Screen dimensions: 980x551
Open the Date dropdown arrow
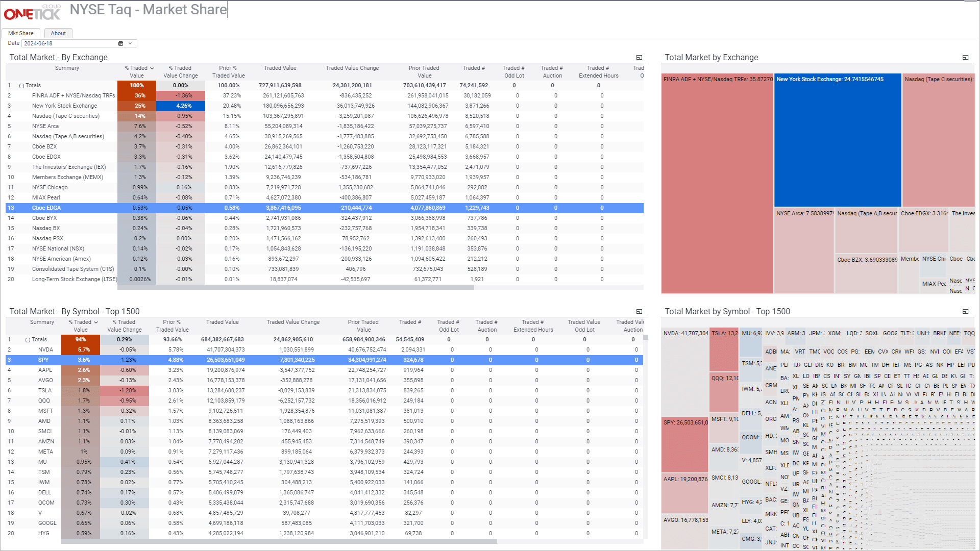click(131, 44)
